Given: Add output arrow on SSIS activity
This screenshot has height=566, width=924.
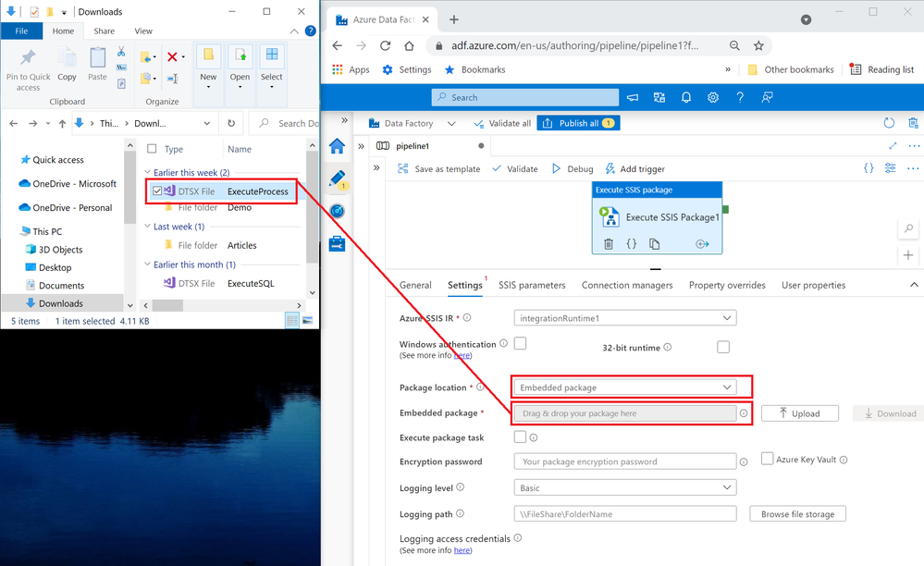Looking at the screenshot, I should pos(702,244).
